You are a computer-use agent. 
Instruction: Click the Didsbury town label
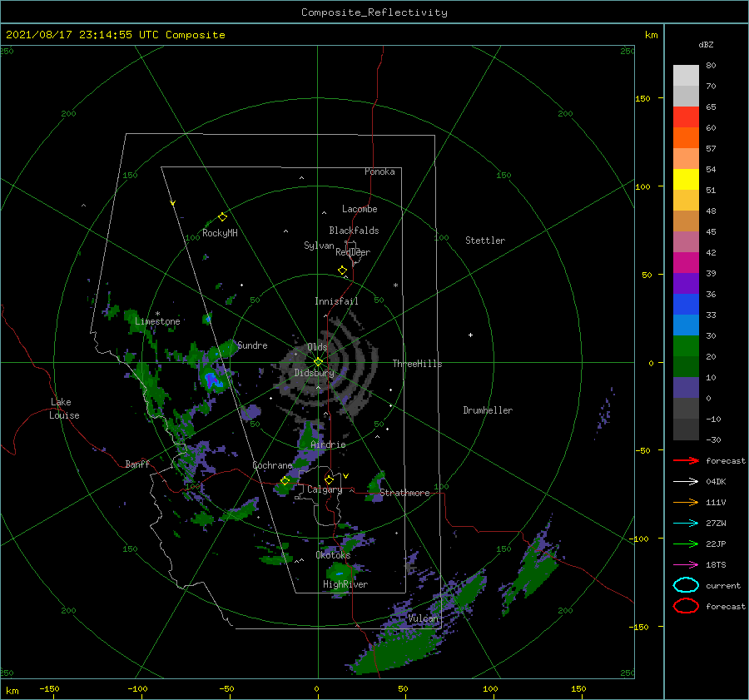314,373
